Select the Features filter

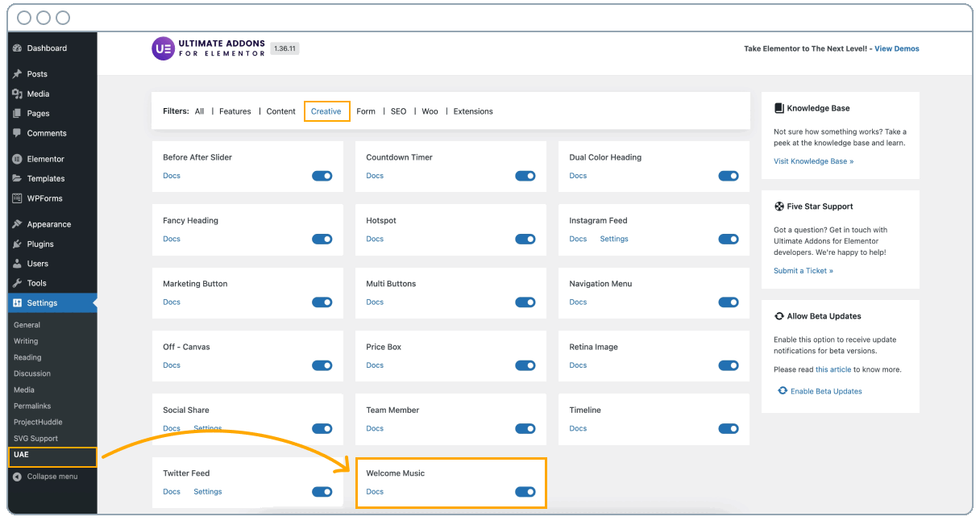click(235, 111)
